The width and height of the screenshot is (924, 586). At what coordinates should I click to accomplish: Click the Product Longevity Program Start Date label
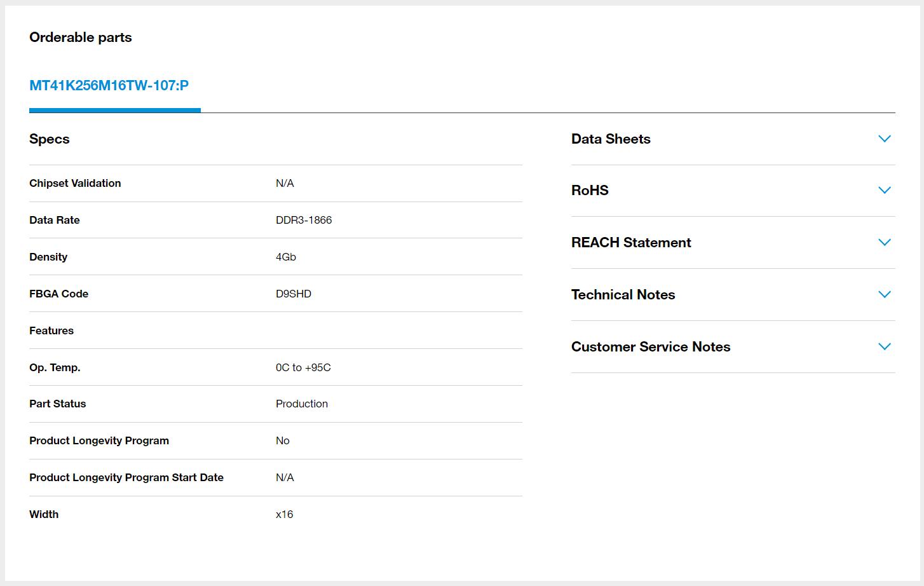pos(126,478)
